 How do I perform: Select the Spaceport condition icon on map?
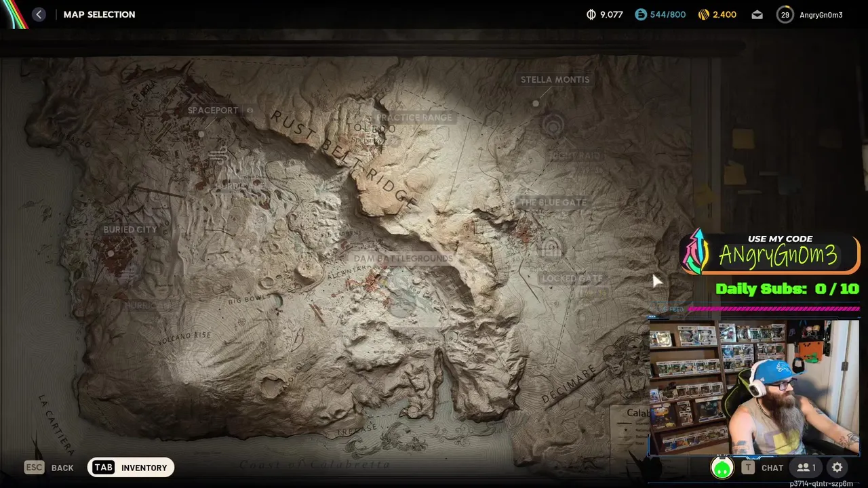pos(218,157)
